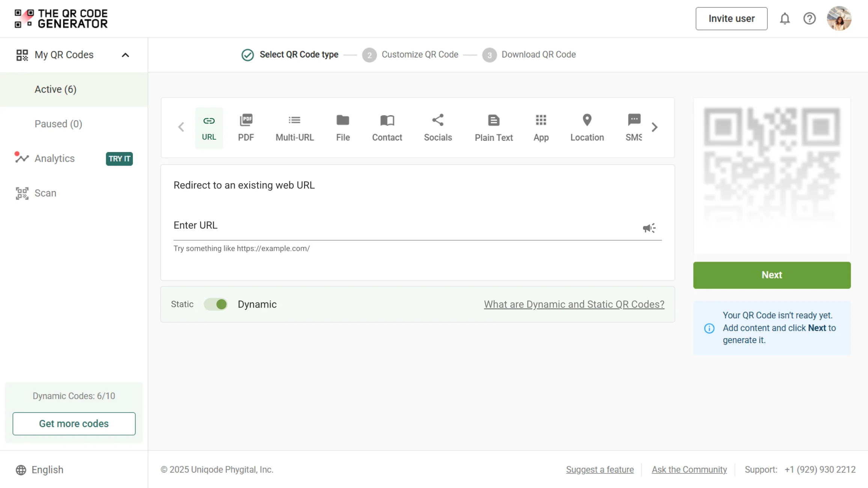Click the Get more codes button
Image resolution: width=868 pixels, height=488 pixels.
click(74, 423)
